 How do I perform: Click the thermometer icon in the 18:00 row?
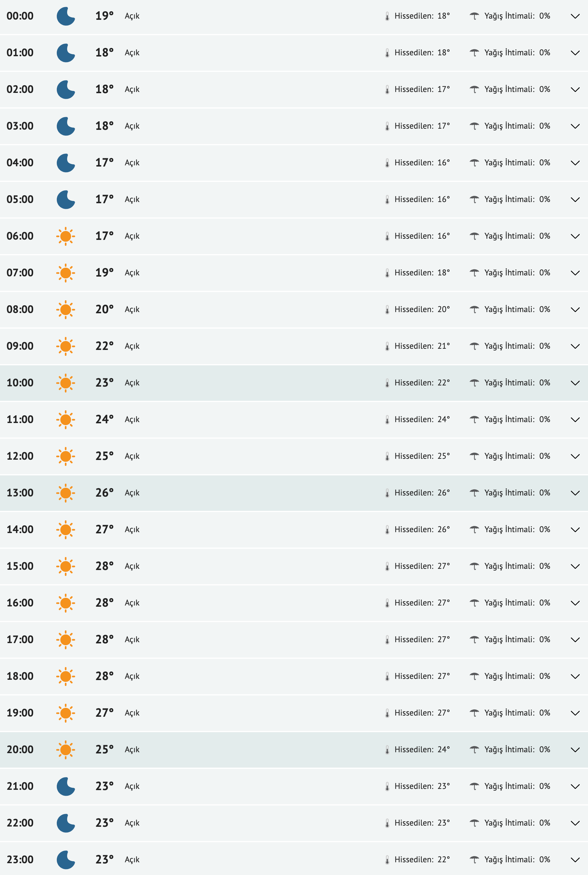pyautogui.click(x=387, y=676)
